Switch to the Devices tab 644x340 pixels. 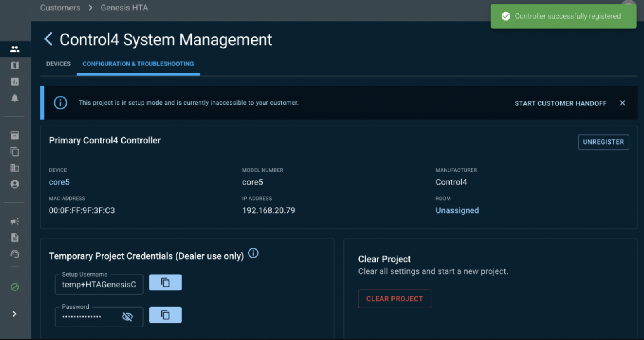pos(58,64)
